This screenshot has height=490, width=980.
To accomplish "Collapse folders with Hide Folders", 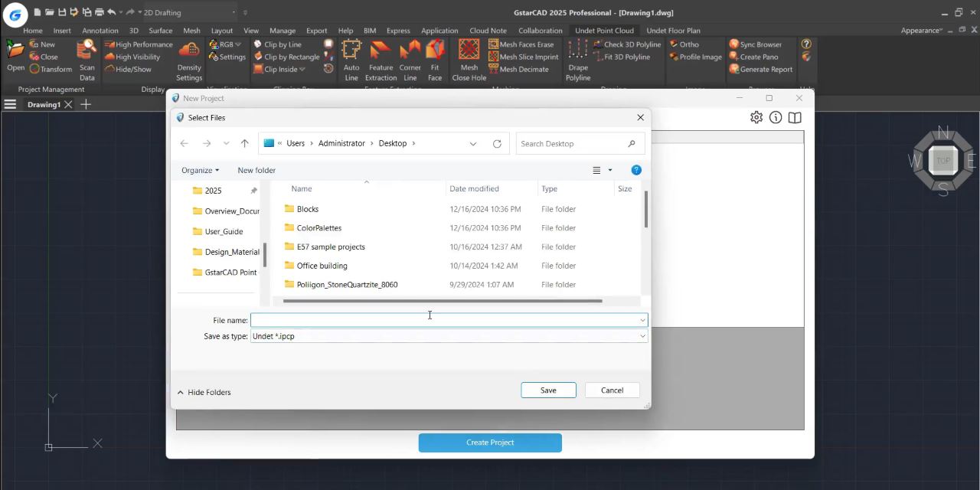I will (204, 392).
